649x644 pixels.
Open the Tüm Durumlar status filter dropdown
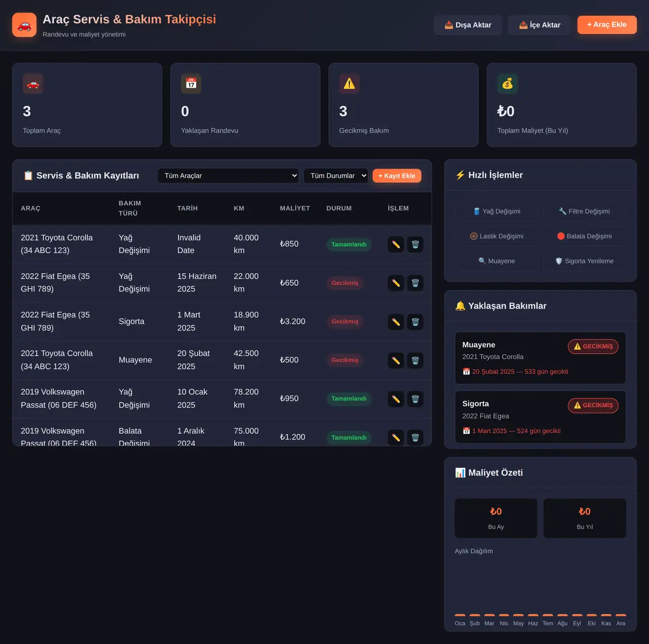coord(336,176)
